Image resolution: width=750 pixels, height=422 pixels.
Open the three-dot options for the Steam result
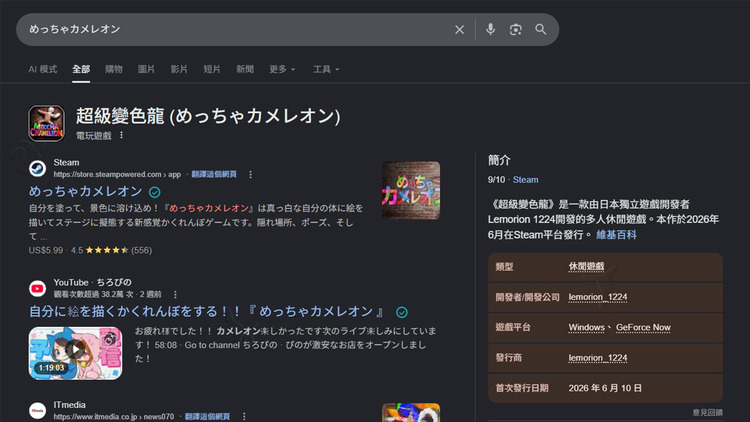pyautogui.click(x=250, y=175)
